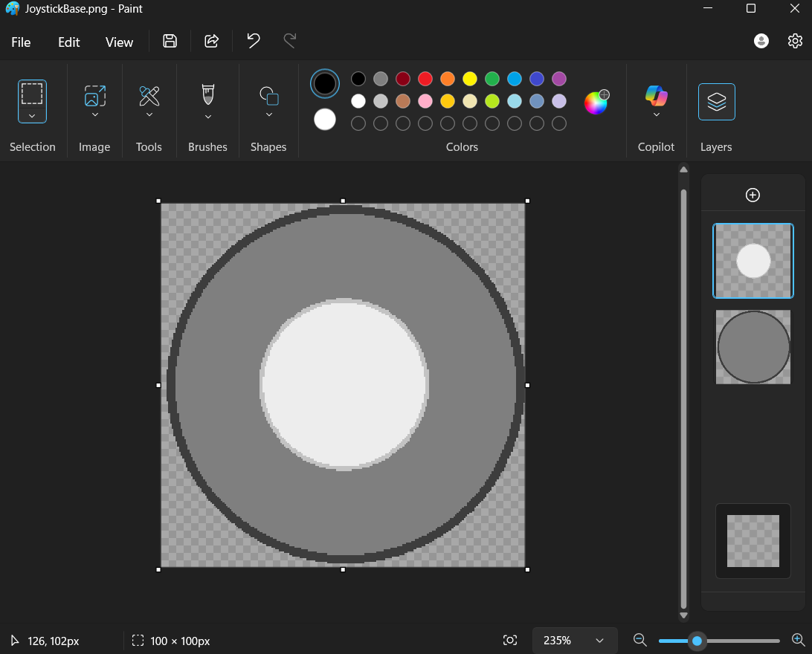Select the primary black Color 1 circle
Screen dimensions: 812x654
coord(325,84)
